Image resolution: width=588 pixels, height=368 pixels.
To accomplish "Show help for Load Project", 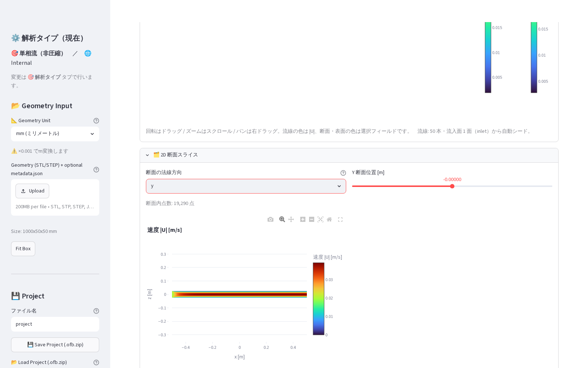I will [96, 362].
